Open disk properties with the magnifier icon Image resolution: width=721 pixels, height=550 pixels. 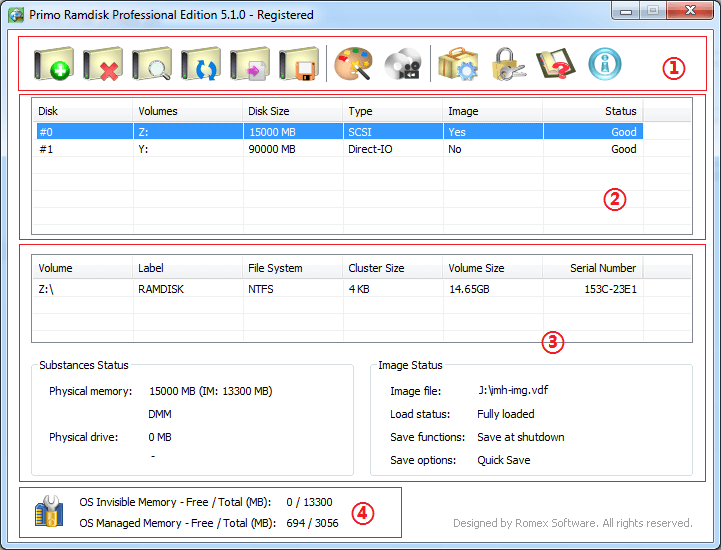coord(152,64)
